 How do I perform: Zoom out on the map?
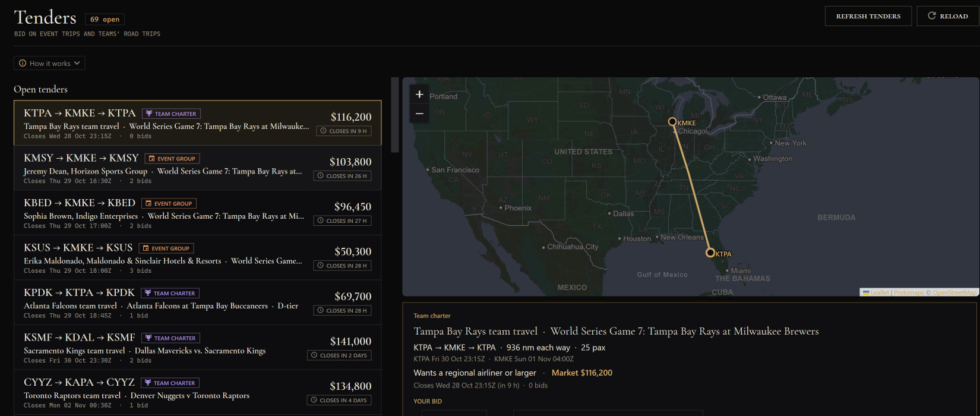click(x=419, y=114)
